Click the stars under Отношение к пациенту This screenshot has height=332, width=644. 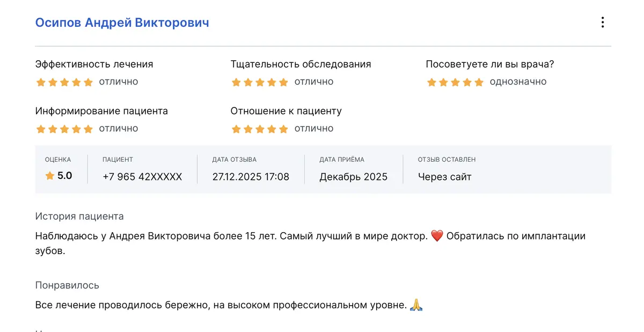tap(260, 129)
